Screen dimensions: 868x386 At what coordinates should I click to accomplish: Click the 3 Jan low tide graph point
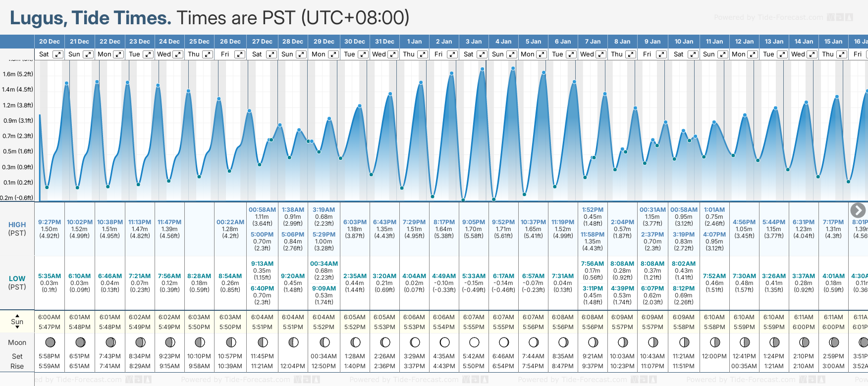(x=463, y=200)
